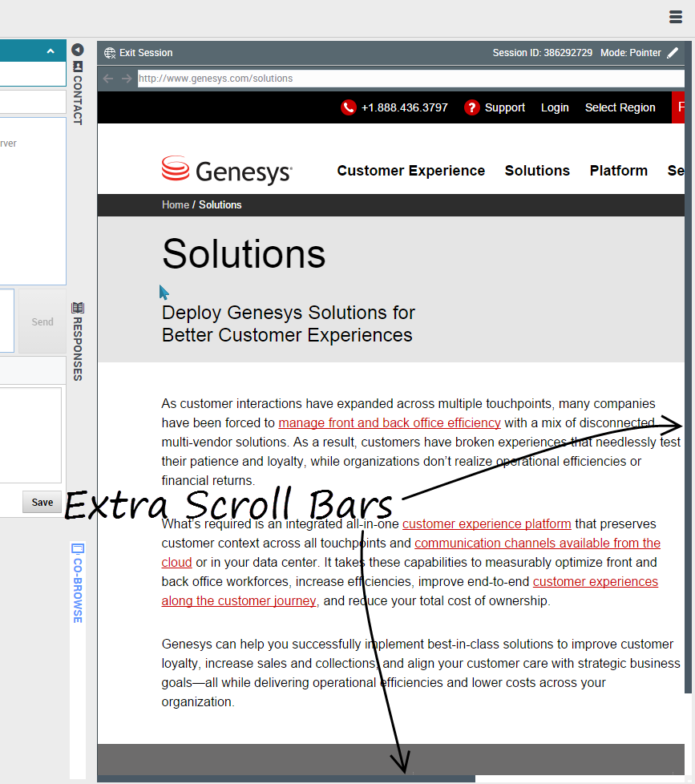
Task: Open the RESPONSES side tab
Action: 78,341
